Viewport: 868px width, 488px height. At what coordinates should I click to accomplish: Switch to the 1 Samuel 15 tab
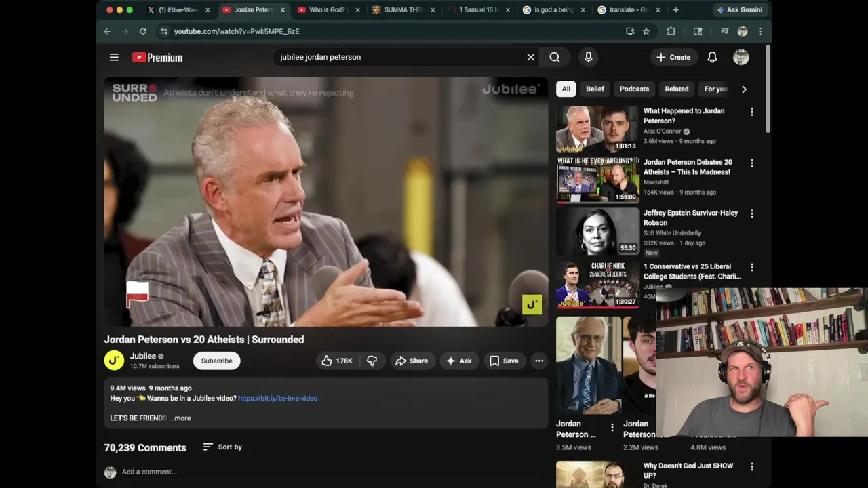pyautogui.click(x=478, y=10)
